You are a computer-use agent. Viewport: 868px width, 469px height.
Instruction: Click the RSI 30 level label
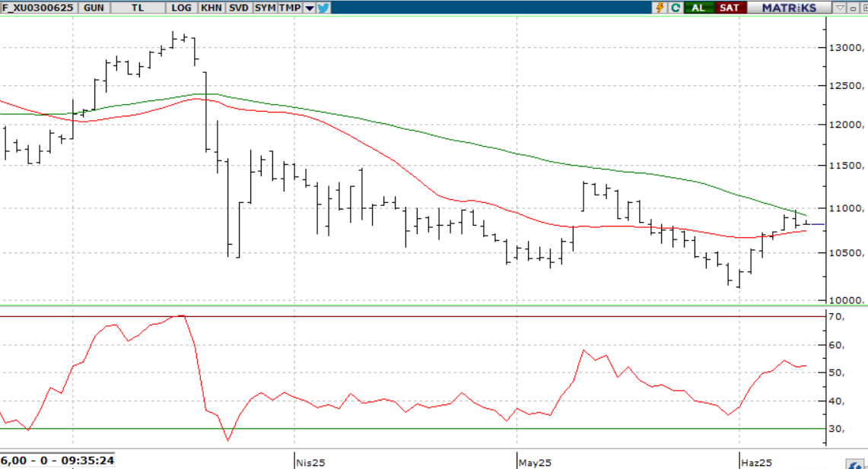[837, 429]
